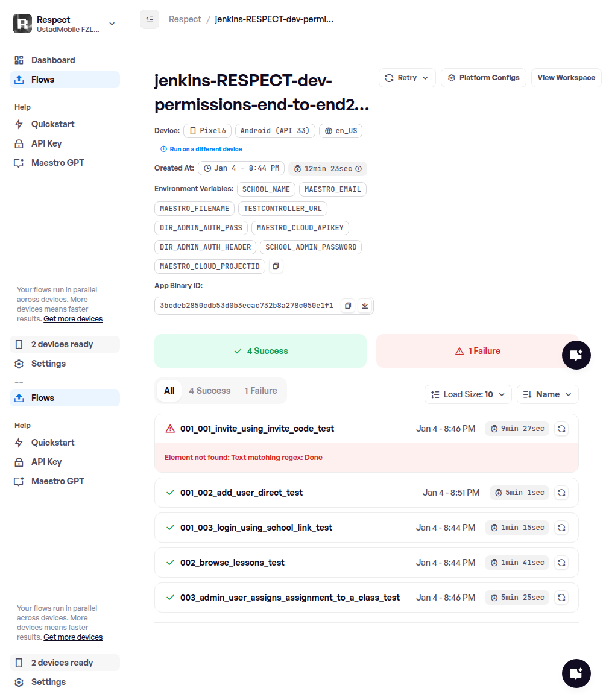Viewport: 603px width, 700px height.
Task: Copy the App Binary ID to clipboard
Action: (348, 306)
